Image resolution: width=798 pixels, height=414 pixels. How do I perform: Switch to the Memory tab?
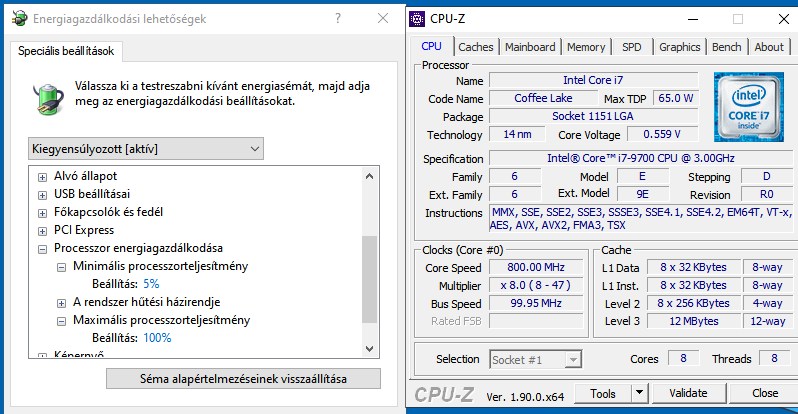pyautogui.click(x=586, y=47)
